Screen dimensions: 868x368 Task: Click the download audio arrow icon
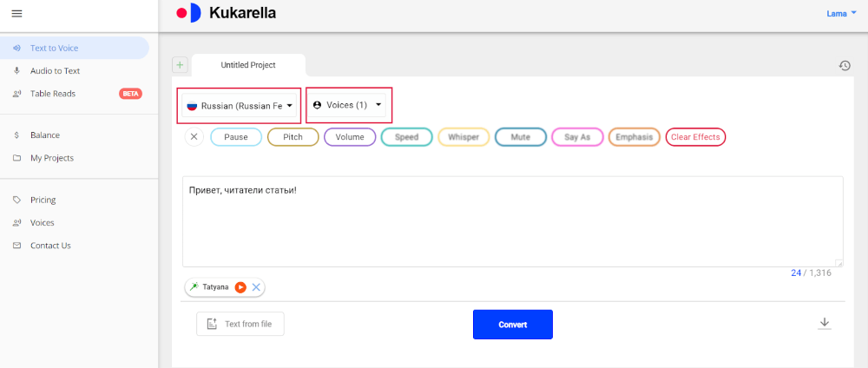825,323
